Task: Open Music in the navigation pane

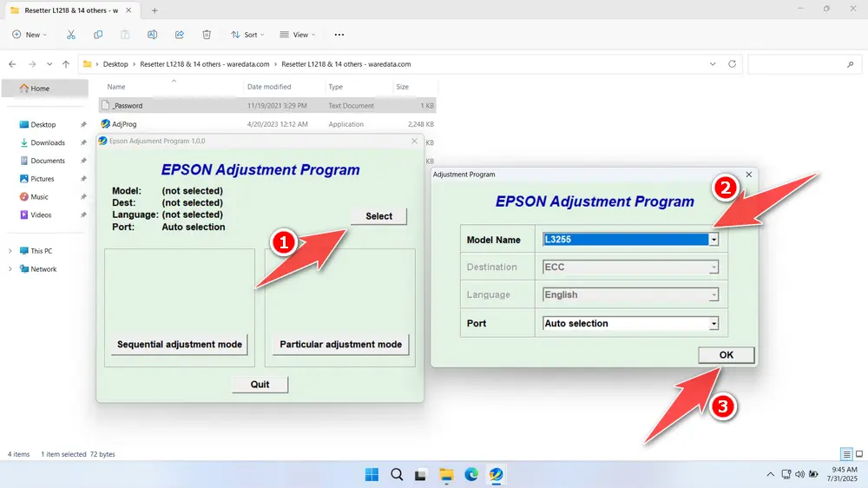Action: point(39,196)
